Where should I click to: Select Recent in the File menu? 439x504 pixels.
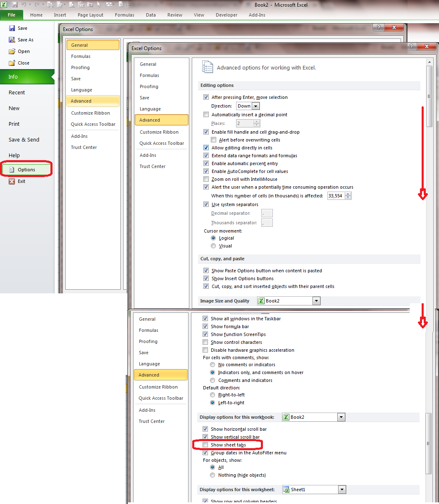click(17, 93)
